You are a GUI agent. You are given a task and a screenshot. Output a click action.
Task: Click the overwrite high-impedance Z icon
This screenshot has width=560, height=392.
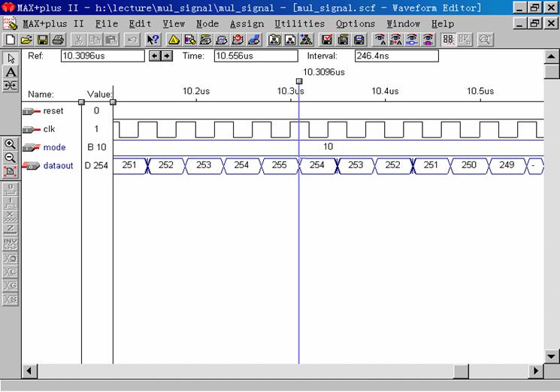[x=11, y=230]
